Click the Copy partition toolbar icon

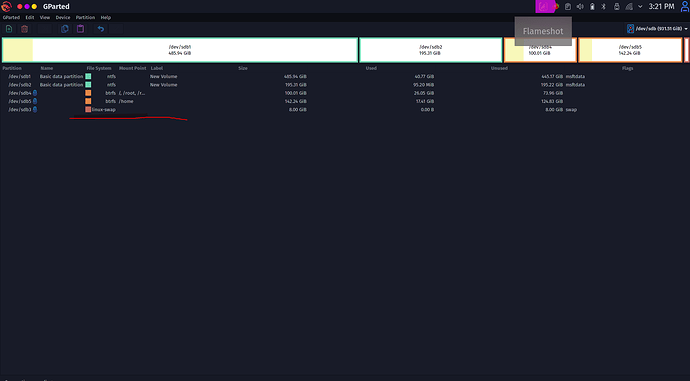[x=65, y=29]
